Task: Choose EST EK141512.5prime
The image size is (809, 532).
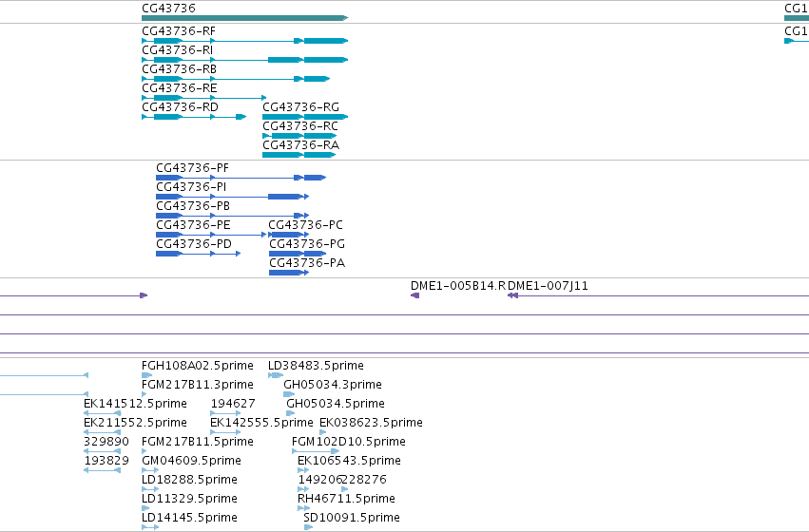Action: (102, 413)
